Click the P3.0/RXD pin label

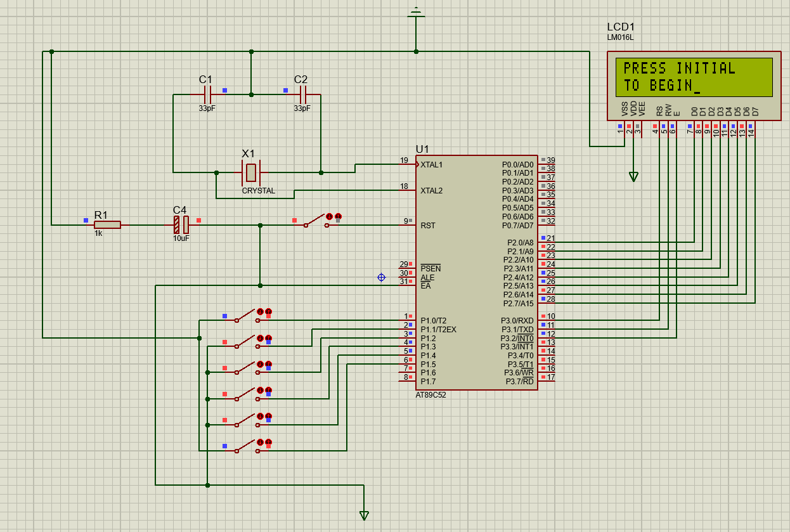point(517,321)
